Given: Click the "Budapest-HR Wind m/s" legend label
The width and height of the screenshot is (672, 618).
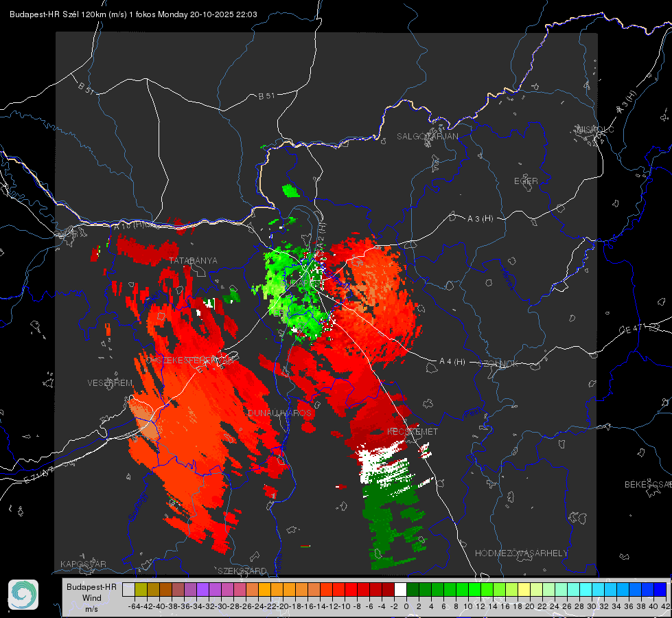Looking at the screenshot, I should [x=91, y=598].
